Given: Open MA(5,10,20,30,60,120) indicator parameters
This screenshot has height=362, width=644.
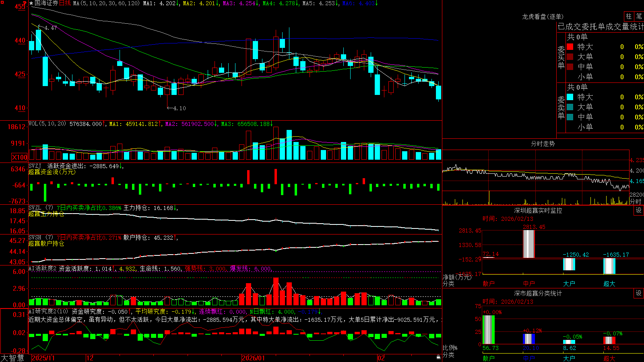Looking at the screenshot, I should point(106,3).
